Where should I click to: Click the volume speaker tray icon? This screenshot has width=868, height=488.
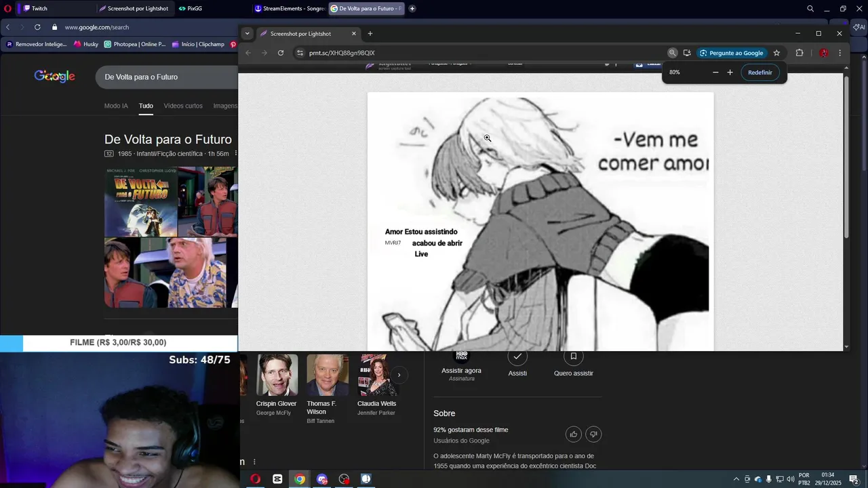point(790,479)
